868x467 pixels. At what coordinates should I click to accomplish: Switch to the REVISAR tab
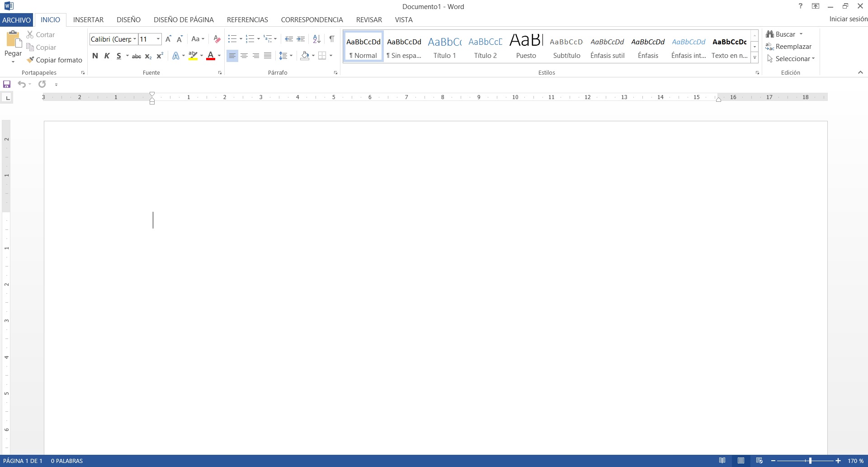pyautogui.click(x=369, y=20)
